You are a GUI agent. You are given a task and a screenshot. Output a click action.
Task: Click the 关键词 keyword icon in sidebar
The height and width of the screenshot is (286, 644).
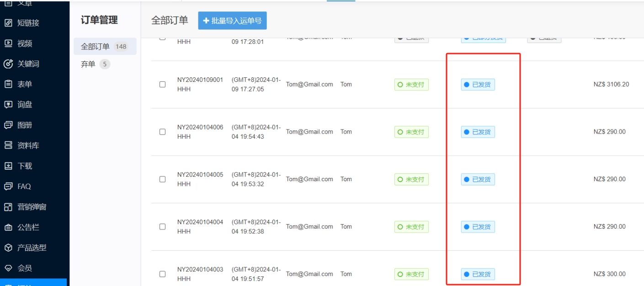(x=8, y=64)
